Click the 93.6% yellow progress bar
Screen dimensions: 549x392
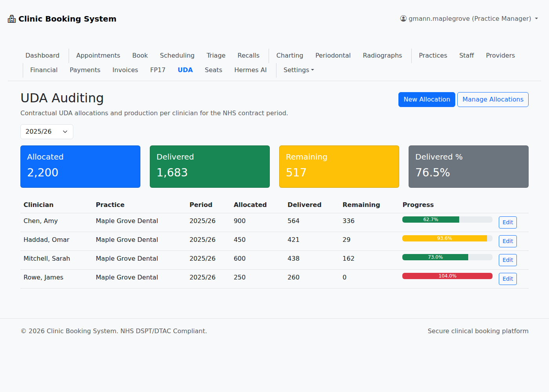[x=444, y=238]
